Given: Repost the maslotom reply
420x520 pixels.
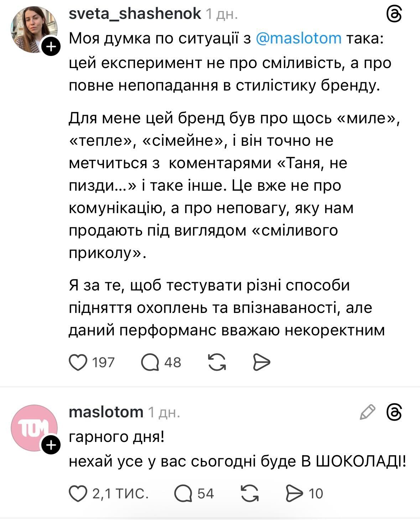Looking at the screenshot, I should pyautogui.click(x=250, y=494).
